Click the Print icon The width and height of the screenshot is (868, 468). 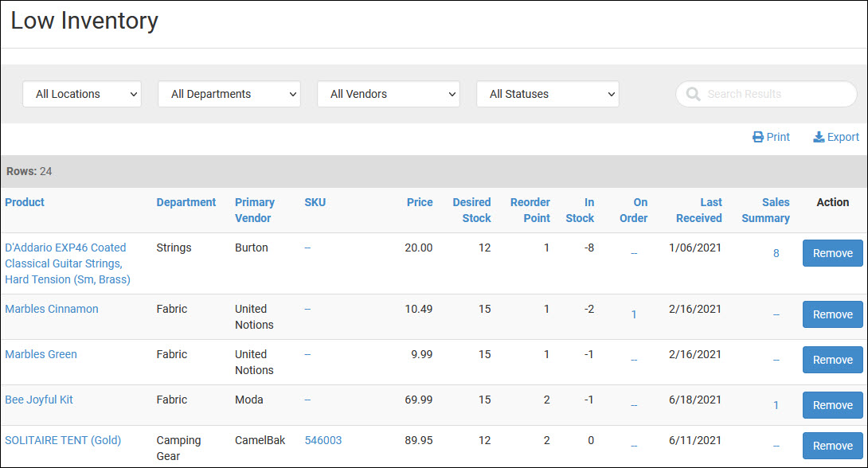tap(758, 137)
